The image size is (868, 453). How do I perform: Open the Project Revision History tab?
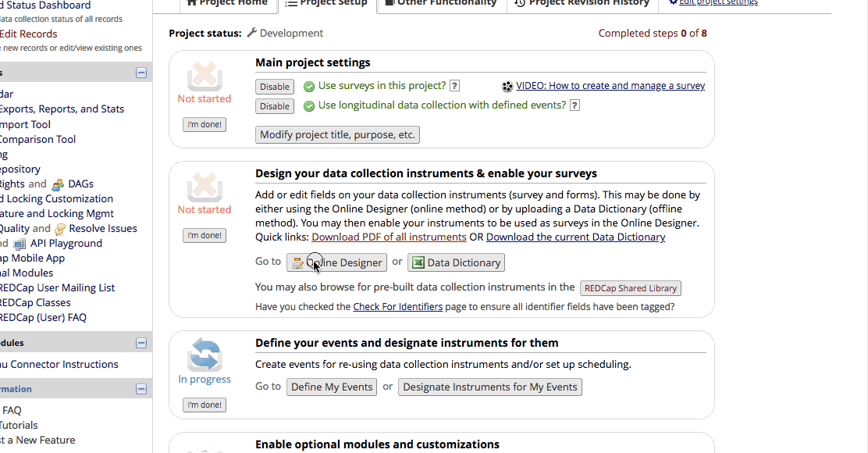point(582,3)
